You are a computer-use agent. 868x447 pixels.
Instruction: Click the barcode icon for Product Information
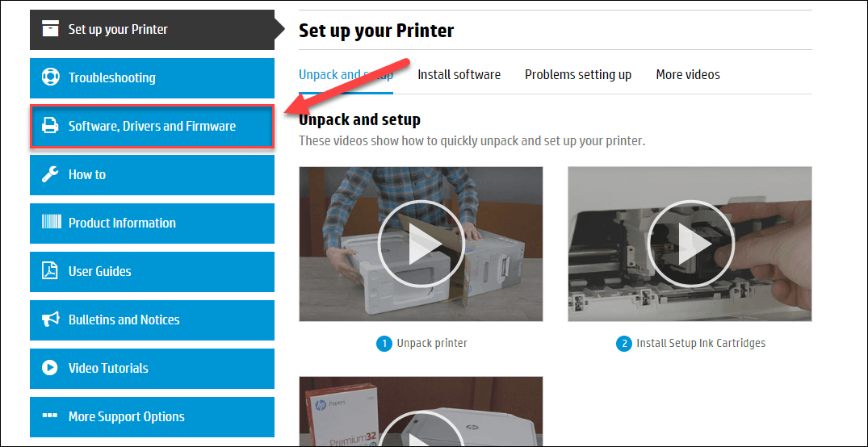click(x=50, y=223)
